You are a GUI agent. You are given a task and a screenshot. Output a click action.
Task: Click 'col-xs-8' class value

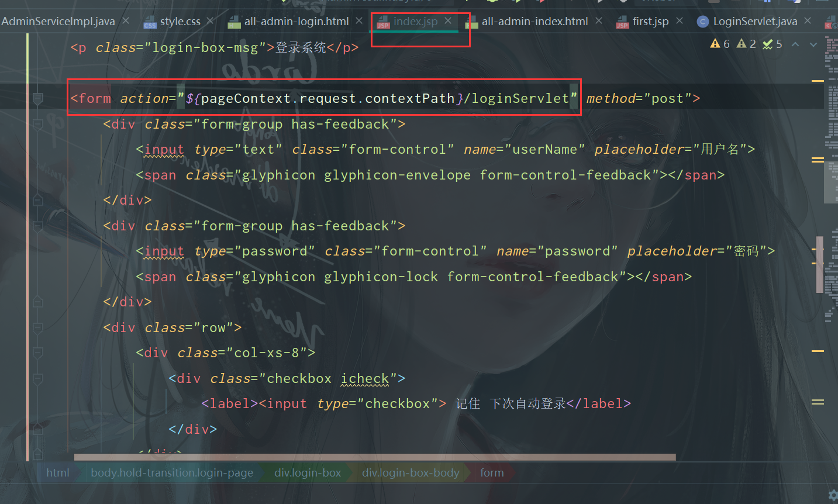click(267, 353)
